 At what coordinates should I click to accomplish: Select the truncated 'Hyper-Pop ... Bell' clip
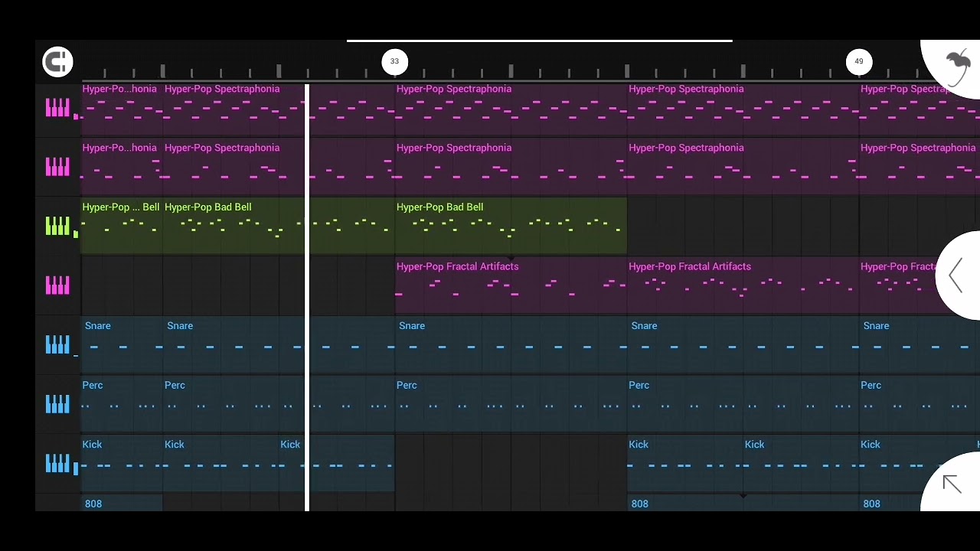coord(122,226)
